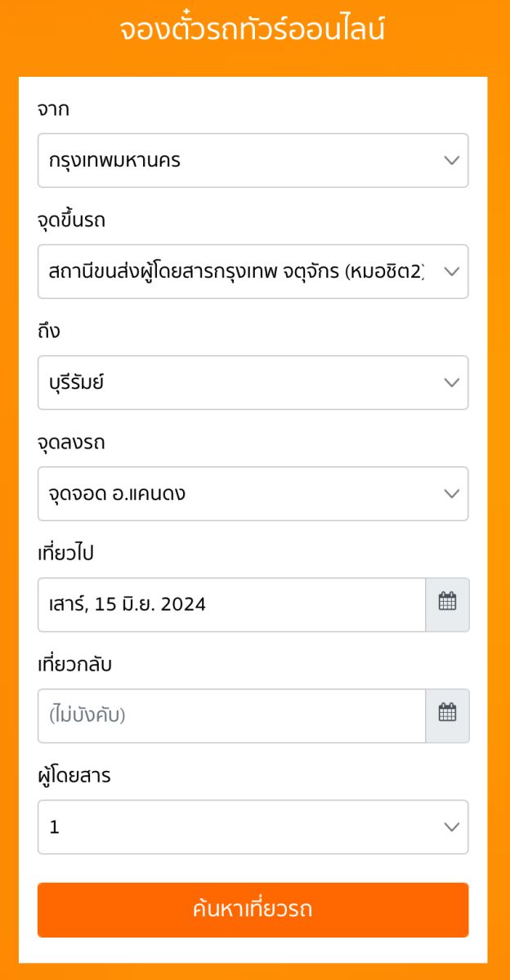This screenshot has width=510, height=980.
Task: Click the จองตั๋วรถทัวร์ออนไลน์ page title
Action: click(x=253, y=30)
